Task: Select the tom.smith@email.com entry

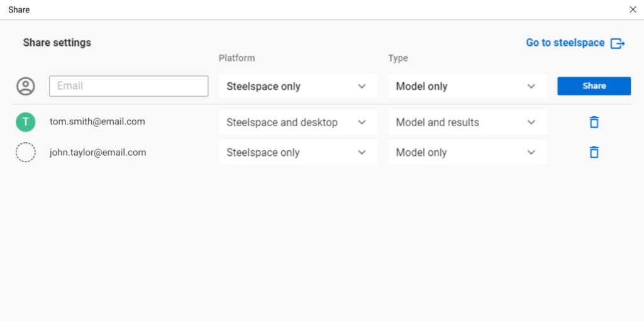Action: point(97,121)
